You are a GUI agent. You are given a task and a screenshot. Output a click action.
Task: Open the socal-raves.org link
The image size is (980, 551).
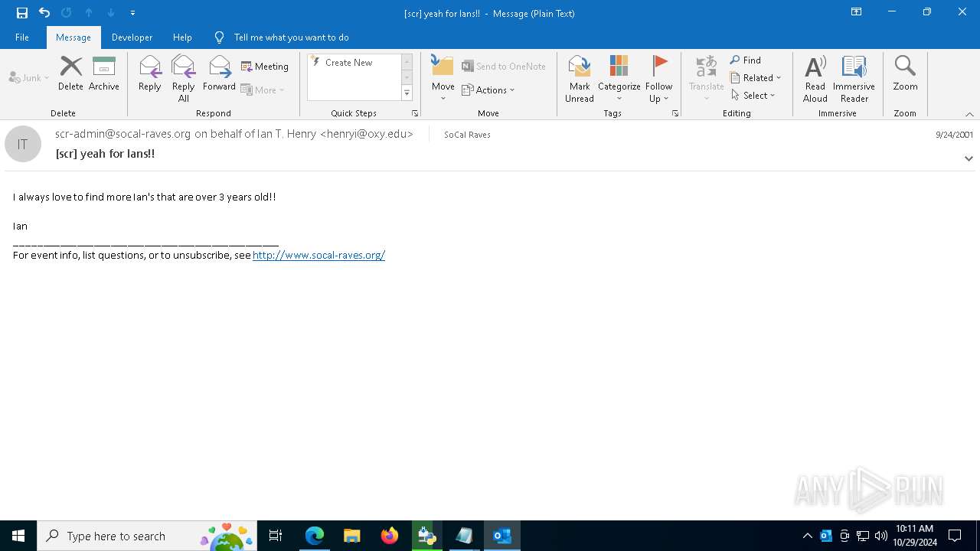(x=318, y=255)
